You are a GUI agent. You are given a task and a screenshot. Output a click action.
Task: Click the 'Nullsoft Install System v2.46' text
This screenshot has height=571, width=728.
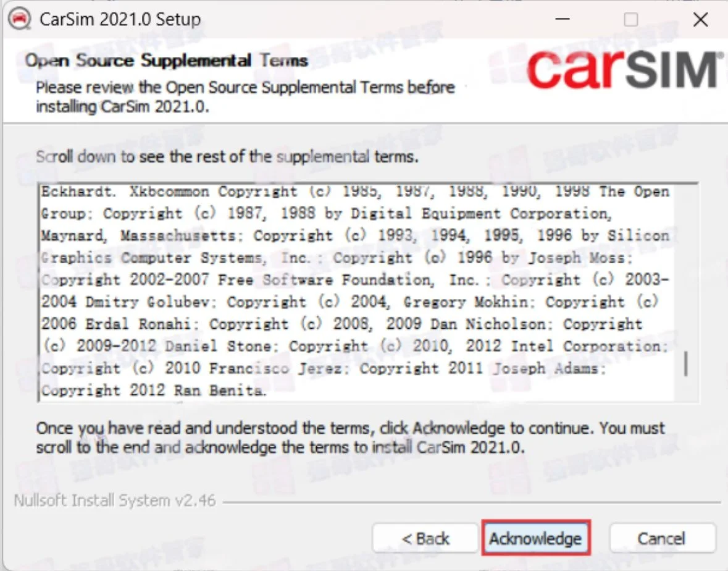(x=115, y=501)
